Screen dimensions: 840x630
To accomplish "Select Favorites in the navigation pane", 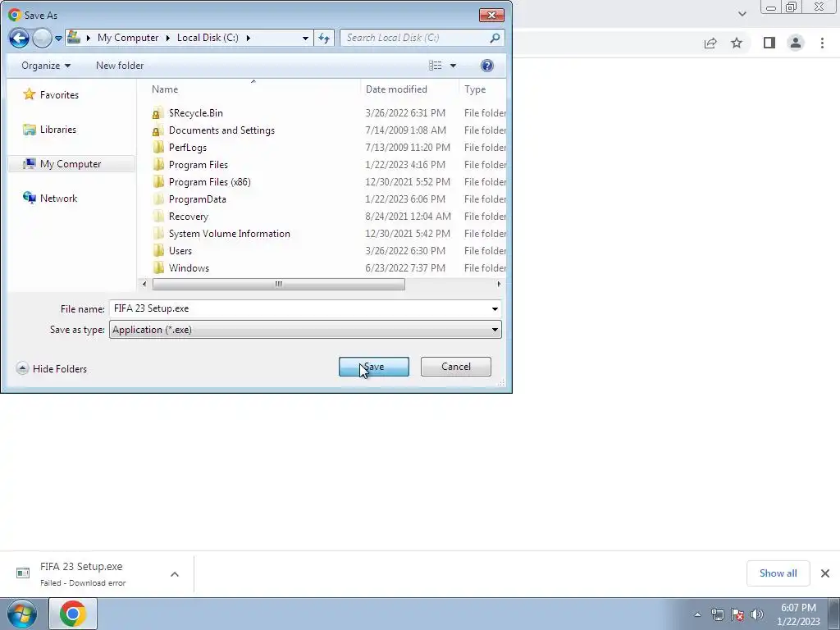I will click(59, 95).
